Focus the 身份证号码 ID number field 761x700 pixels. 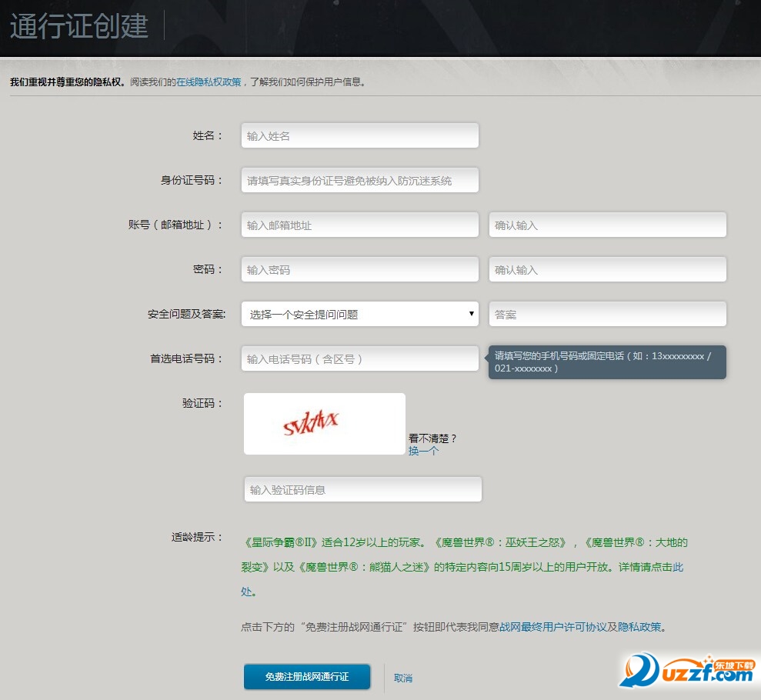point(359,180)
